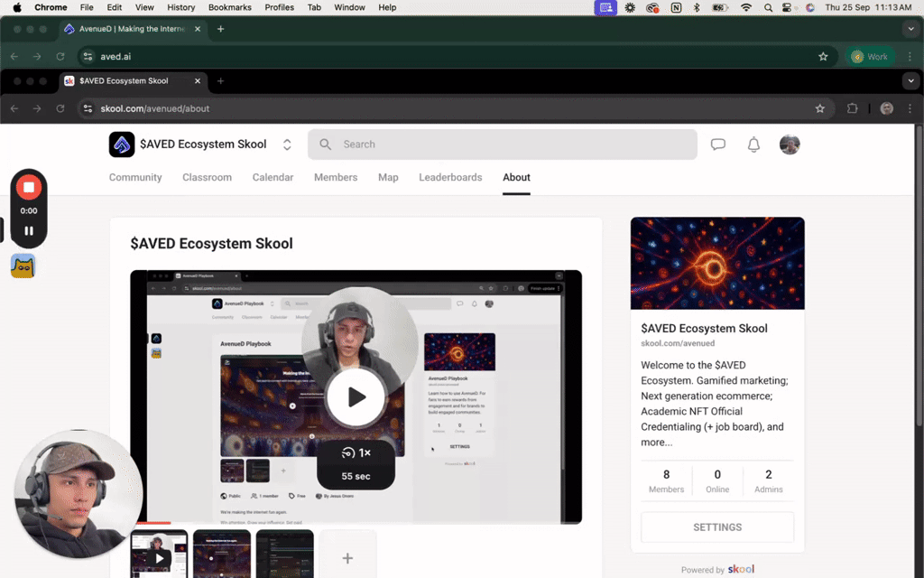Bookmark the skool.com page with star
The height and width of the screenshot is (578, 924).
click(819, 108)
